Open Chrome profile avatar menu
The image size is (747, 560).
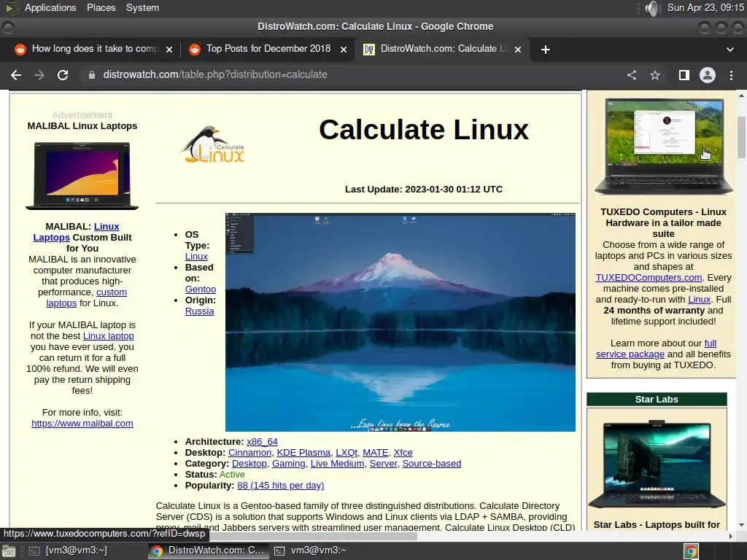tap(708, 75)
